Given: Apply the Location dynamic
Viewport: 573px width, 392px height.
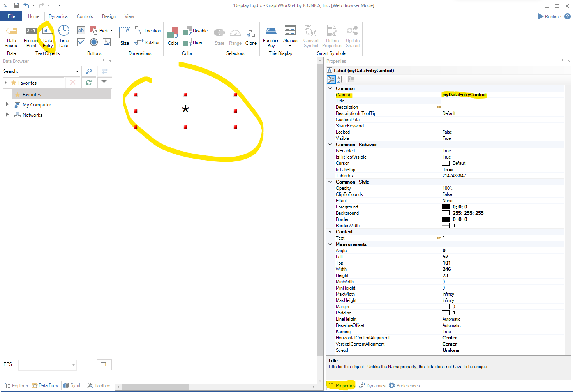Looking at the screenshot, I should pos(148,30).
